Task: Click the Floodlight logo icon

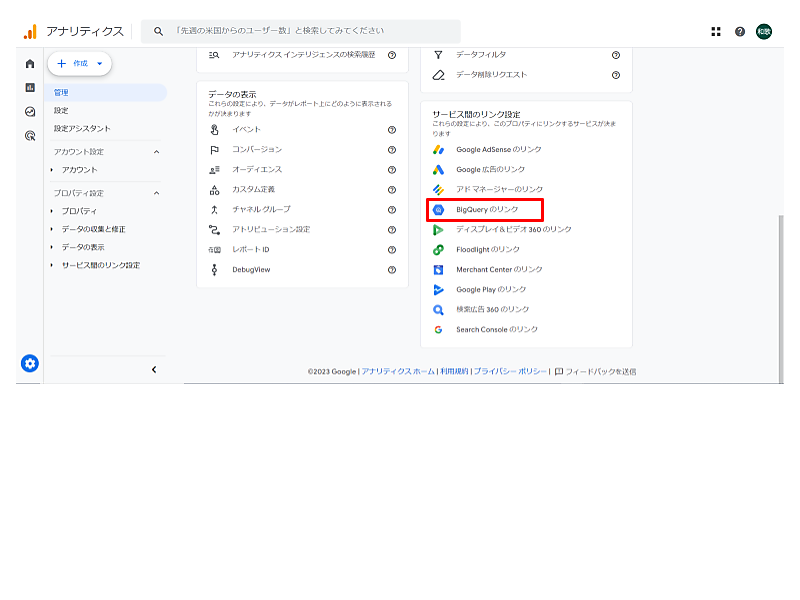Action: pos(438,249)
